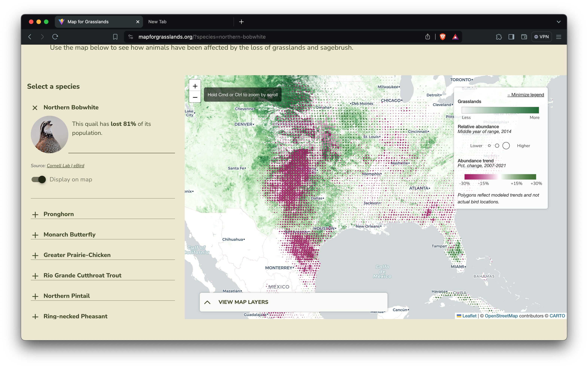The height and width of the screenshot is (368, 588).
Task: Open the Cornell Lab eBird source link
Action: point(65,165)
